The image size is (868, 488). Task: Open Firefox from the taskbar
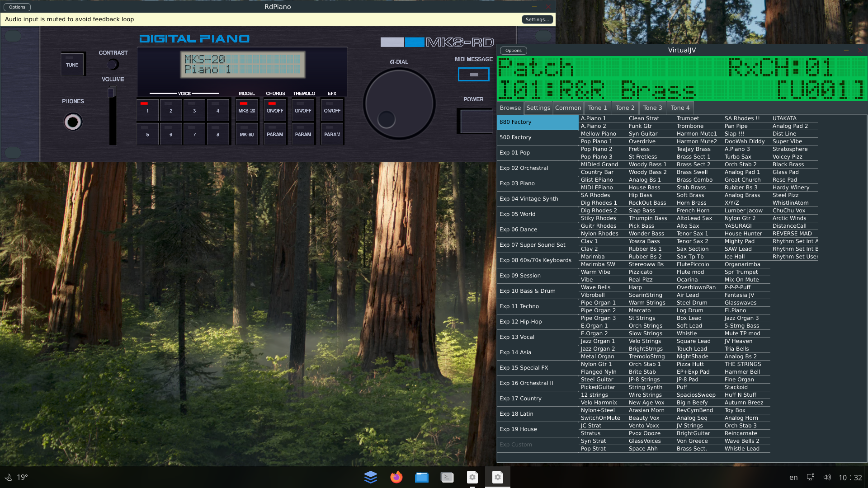pos(396,477)
